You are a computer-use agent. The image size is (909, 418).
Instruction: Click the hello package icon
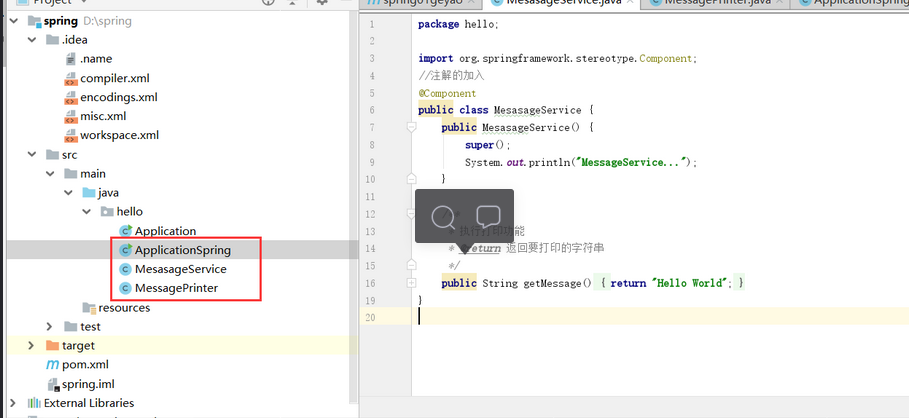click(x=107, y=212)
